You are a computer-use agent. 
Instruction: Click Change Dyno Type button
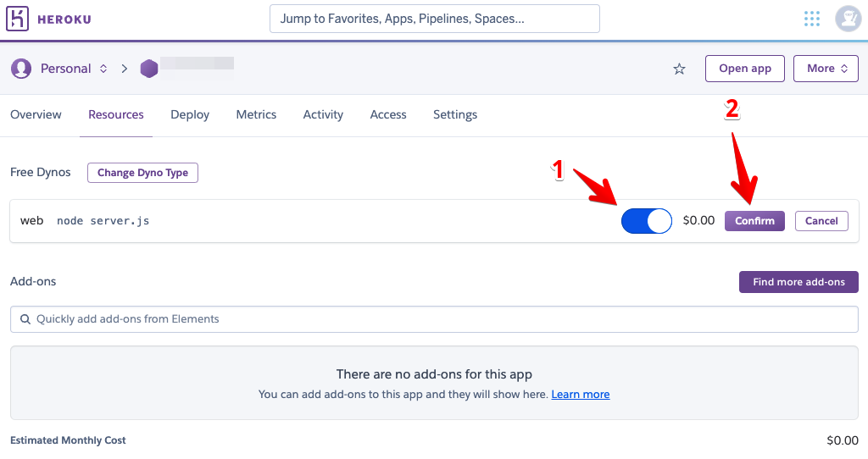tap(142, 173)
